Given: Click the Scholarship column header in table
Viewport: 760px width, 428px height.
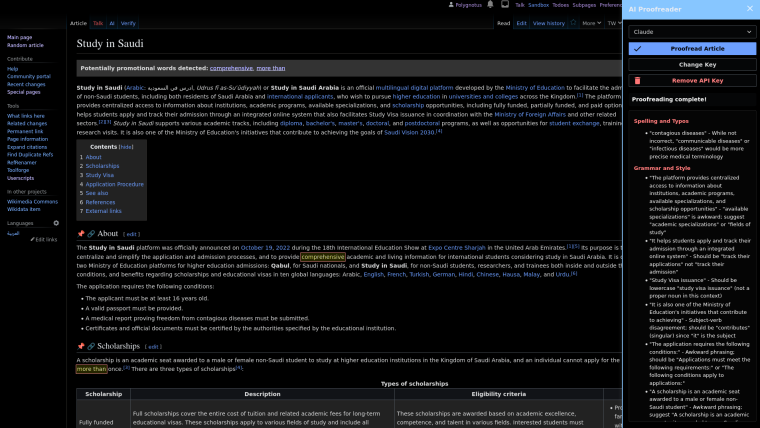Looking at the screenshot, I should 103,394.
